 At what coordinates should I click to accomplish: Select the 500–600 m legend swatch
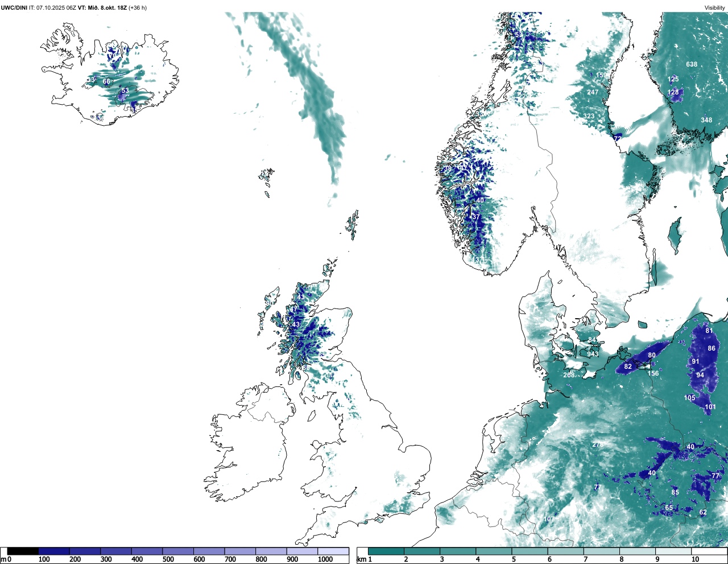[x=178, y=551]
